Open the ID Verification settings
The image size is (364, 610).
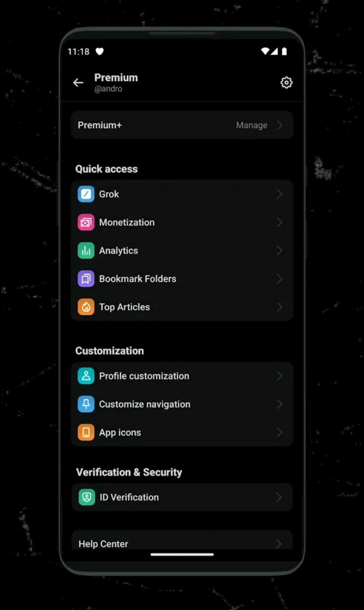[129, 497]
